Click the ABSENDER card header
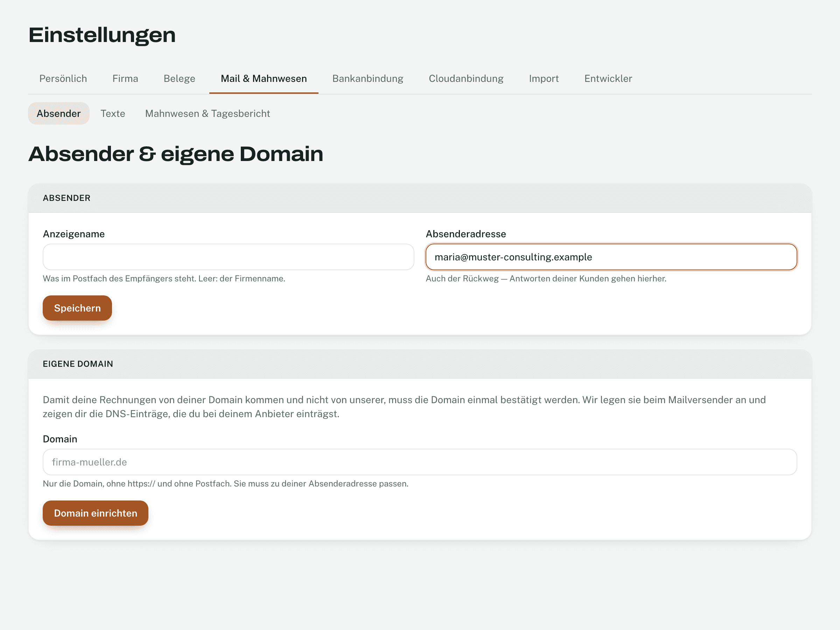 click(420, 198)
